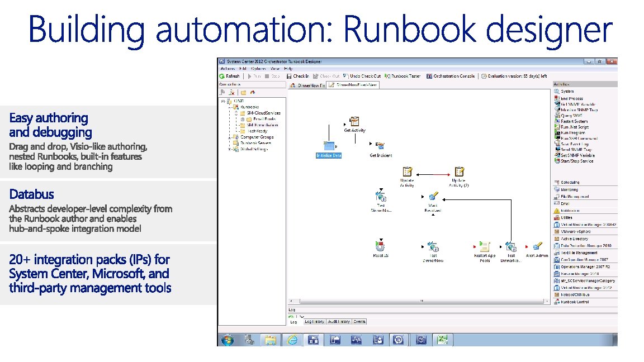Switch to the DinnerNowFixed-New tab

(x=353, y=85)
